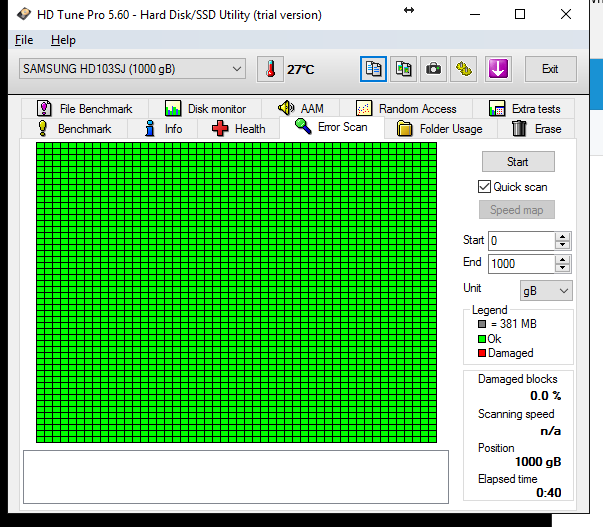Increase the Start value with up arrow
Screen dimensions: 603x527
(563, 237)
